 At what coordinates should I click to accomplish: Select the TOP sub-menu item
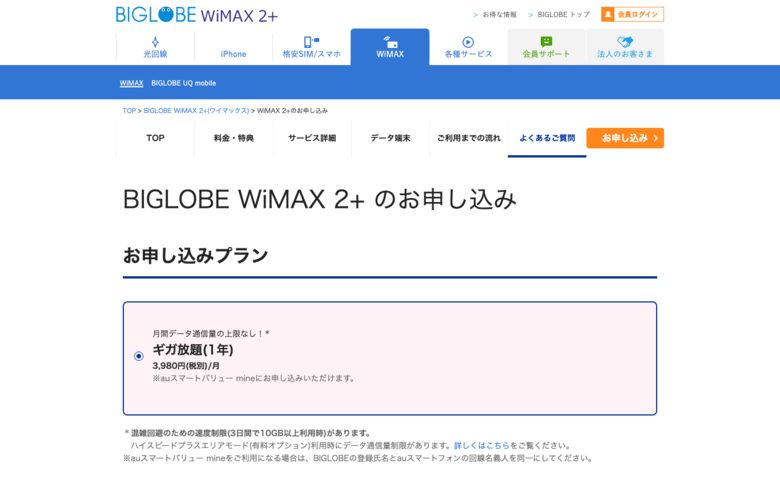click(155, 138)
